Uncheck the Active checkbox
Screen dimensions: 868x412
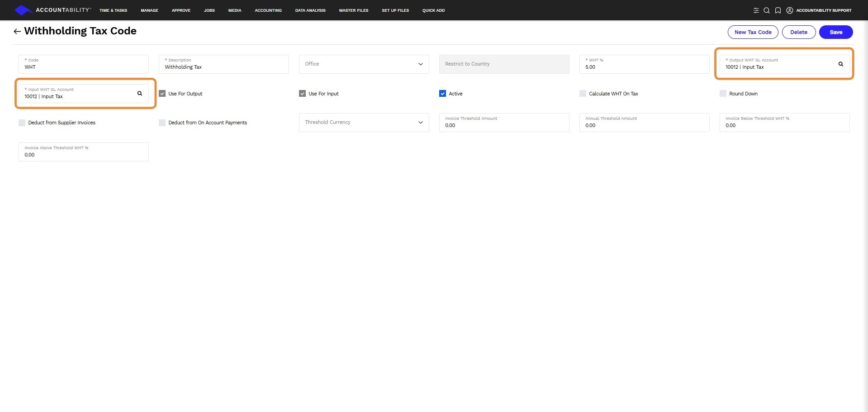coord(442,94)
